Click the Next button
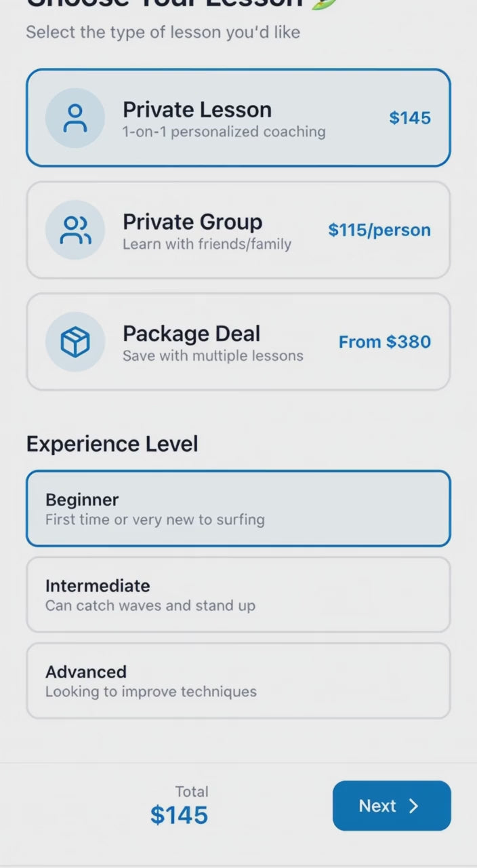The image size is (477, 868). (392, 806)
